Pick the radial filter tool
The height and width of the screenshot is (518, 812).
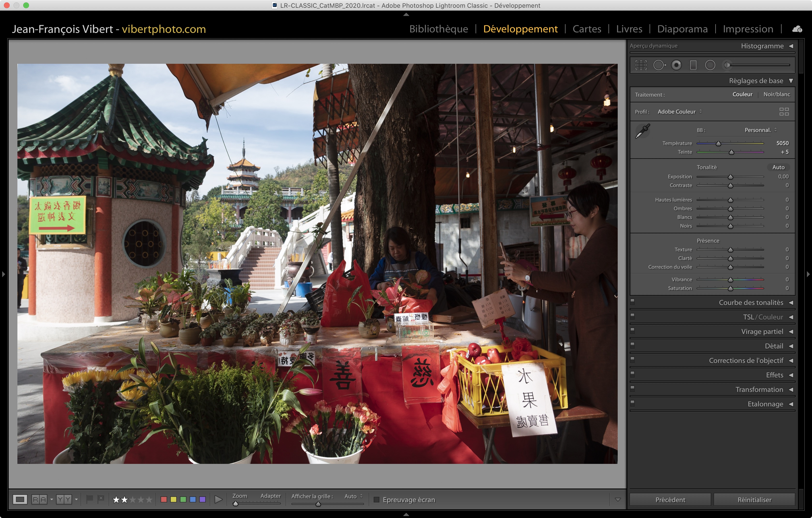pyautogui.click(x=710, y=65)
